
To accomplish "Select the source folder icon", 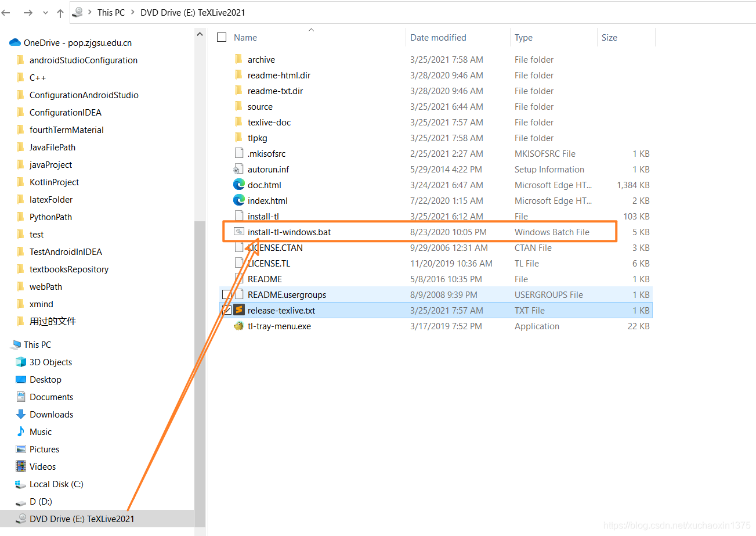I will pyautogui.click(x=238, y=106).
